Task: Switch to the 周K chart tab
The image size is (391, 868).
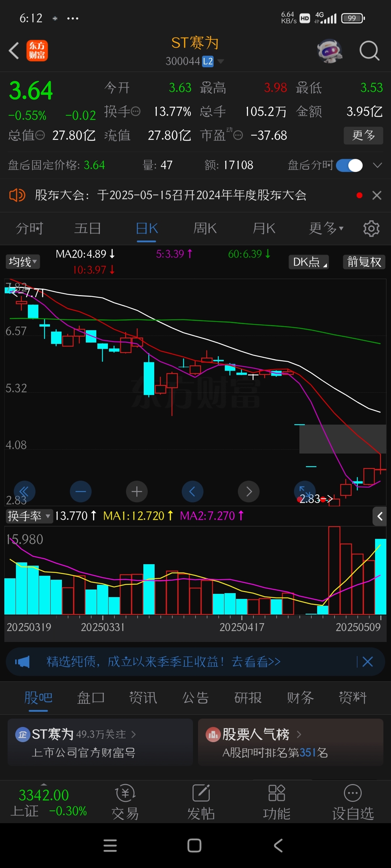Action: click(x=205, y=229)
